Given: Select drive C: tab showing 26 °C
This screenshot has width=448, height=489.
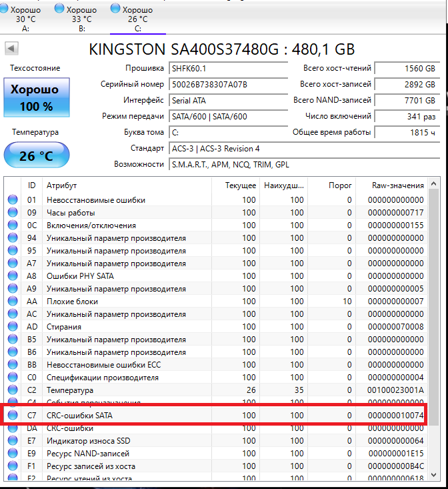Looking at the screenshot, I should pos(138,19).
